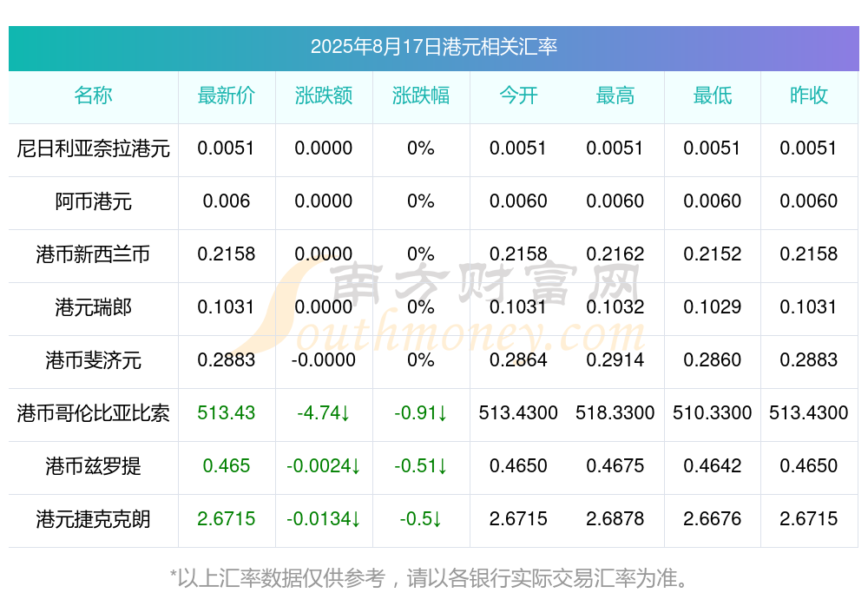
Task: Select the low value 0.2860
Action: (713, 360)
